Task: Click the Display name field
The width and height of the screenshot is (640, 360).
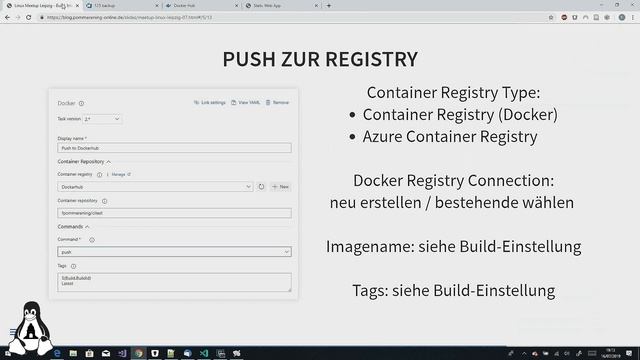Action: click(174, 148)
